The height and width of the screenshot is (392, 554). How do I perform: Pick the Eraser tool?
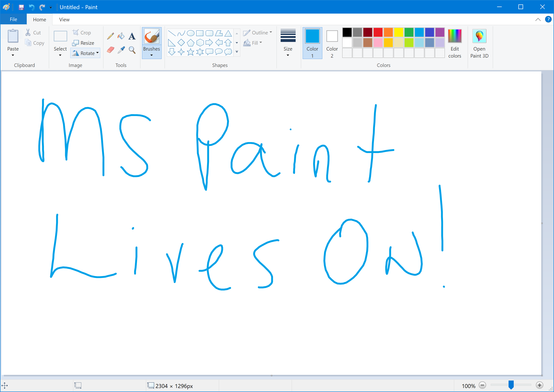click(110, 50)
